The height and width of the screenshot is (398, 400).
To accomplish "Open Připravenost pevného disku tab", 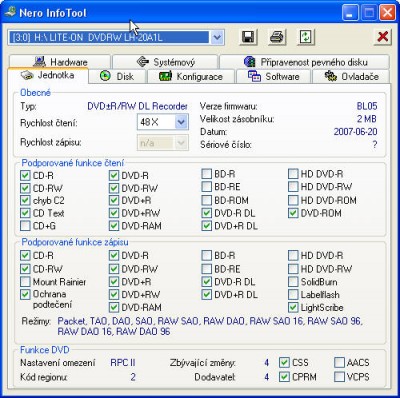I will (x=304, y=62).
